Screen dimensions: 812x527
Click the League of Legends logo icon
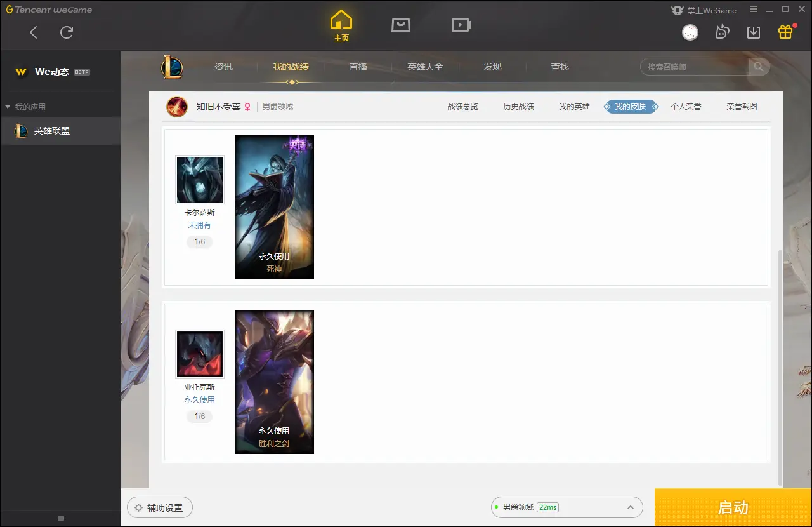(172, 67)
